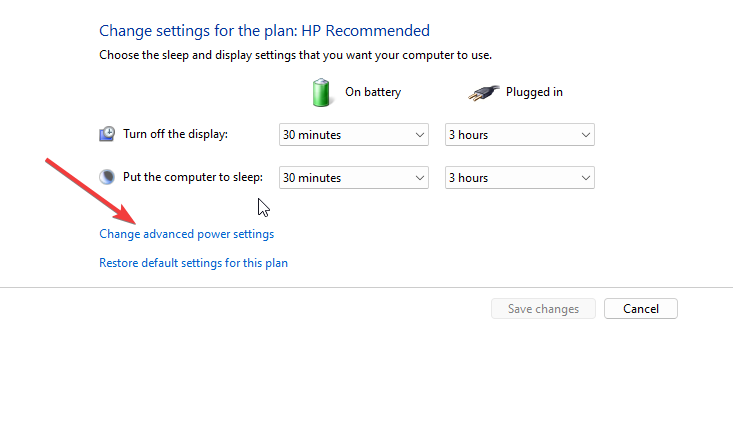Click the chevron arrow on the on-battery display dropdown

tap(419, 135)
